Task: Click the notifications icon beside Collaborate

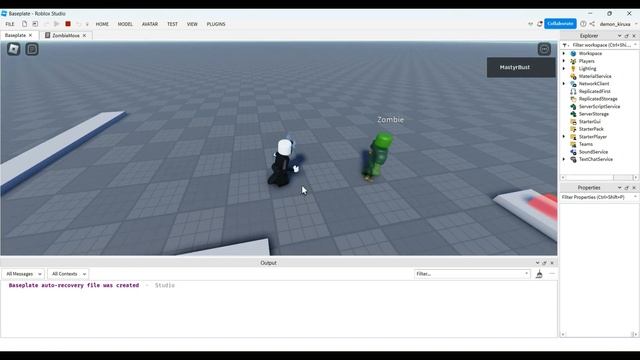Action: (x=540, y=24)
